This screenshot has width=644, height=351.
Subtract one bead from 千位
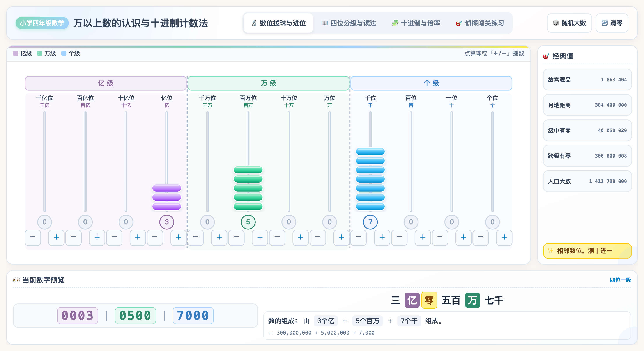(359, 238)
